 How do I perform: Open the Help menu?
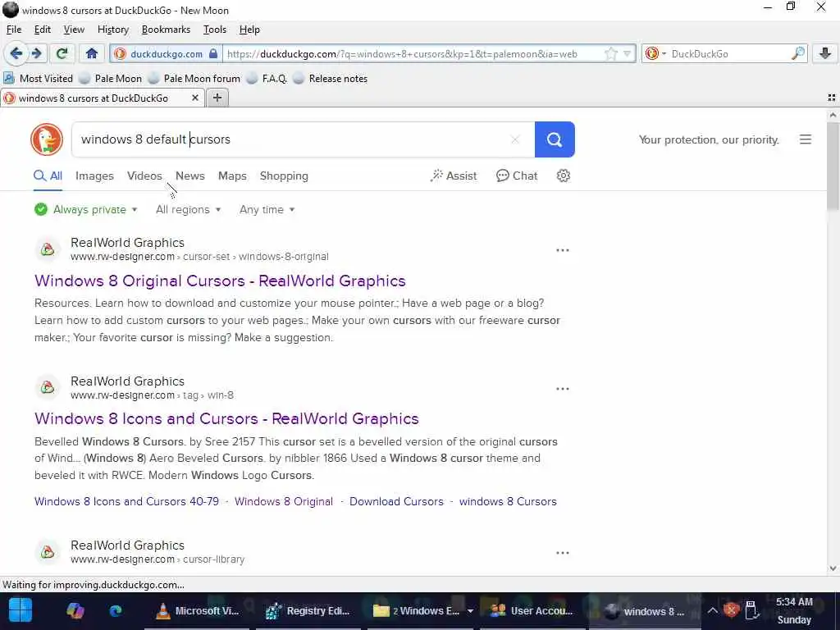(249, 30)
